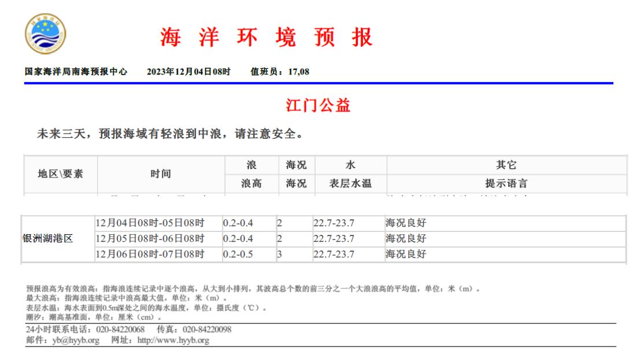The height and width of the screenshot is (361, 644).
Task: Click the 12月04日08时-05日08时 time row
Action: pyautogui.click(x=150, y=223)
